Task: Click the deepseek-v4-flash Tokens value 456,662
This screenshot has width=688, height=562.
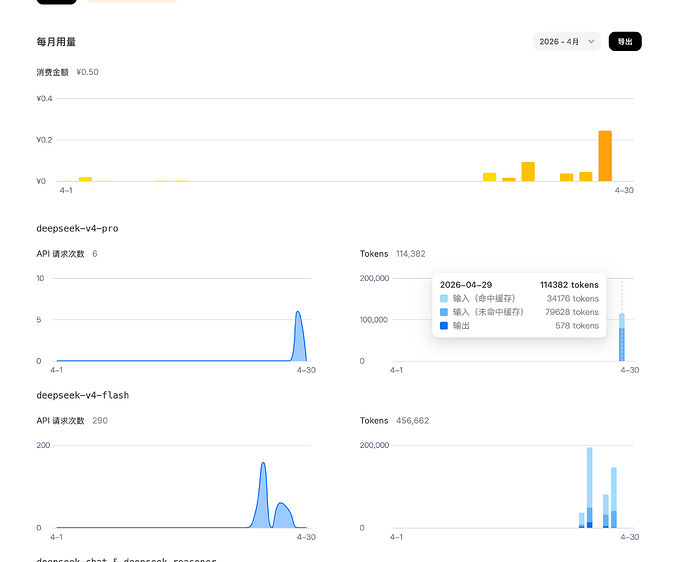Action: click(412, 420)
